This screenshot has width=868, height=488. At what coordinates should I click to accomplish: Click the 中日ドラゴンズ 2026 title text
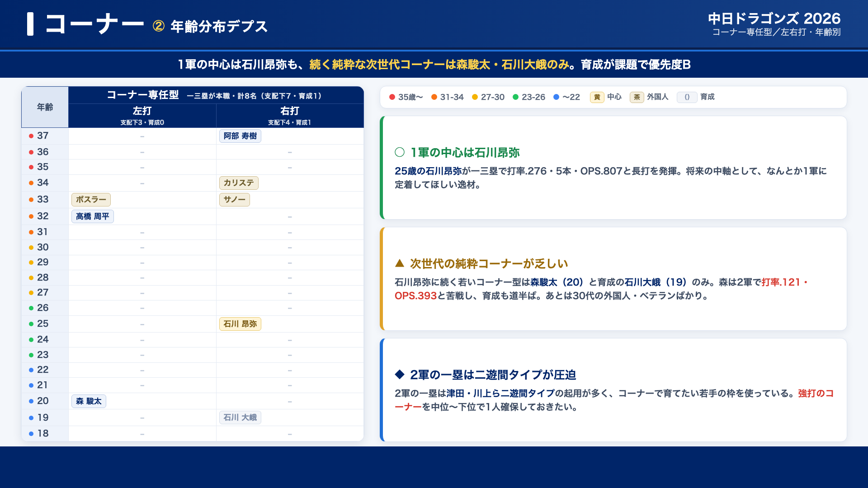[x=774, y=19]
